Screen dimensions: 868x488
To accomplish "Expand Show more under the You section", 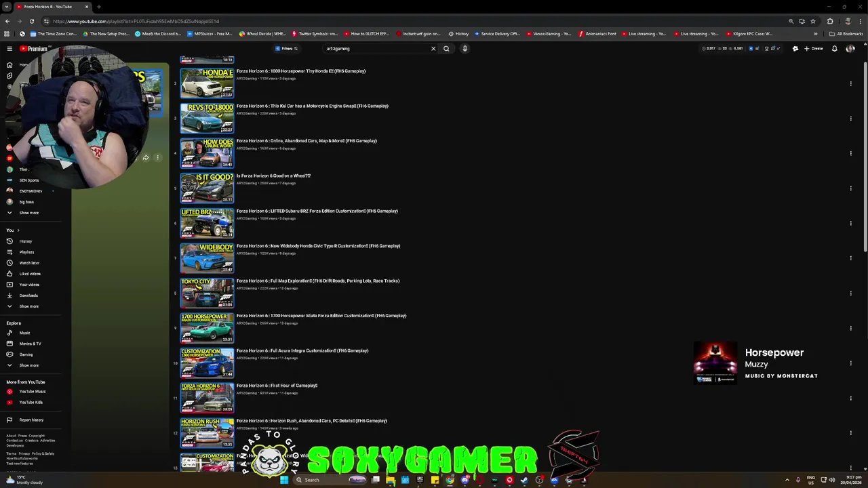I will 28,306.
